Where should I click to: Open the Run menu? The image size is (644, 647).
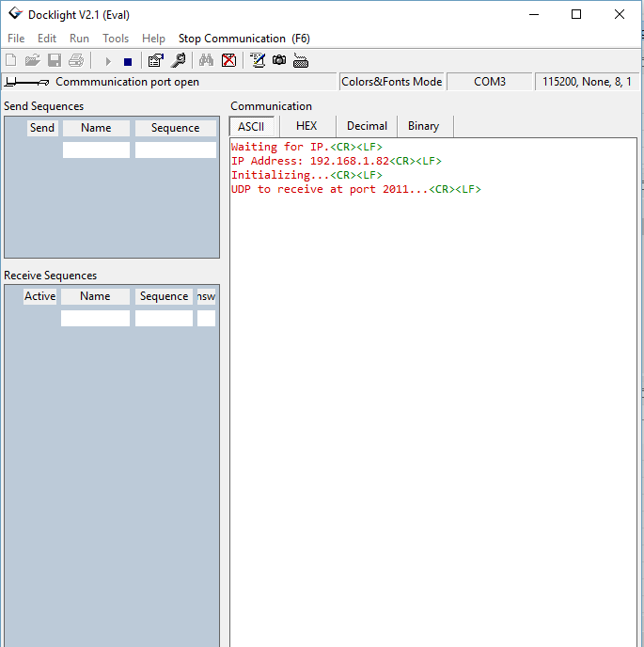(79, 39)
